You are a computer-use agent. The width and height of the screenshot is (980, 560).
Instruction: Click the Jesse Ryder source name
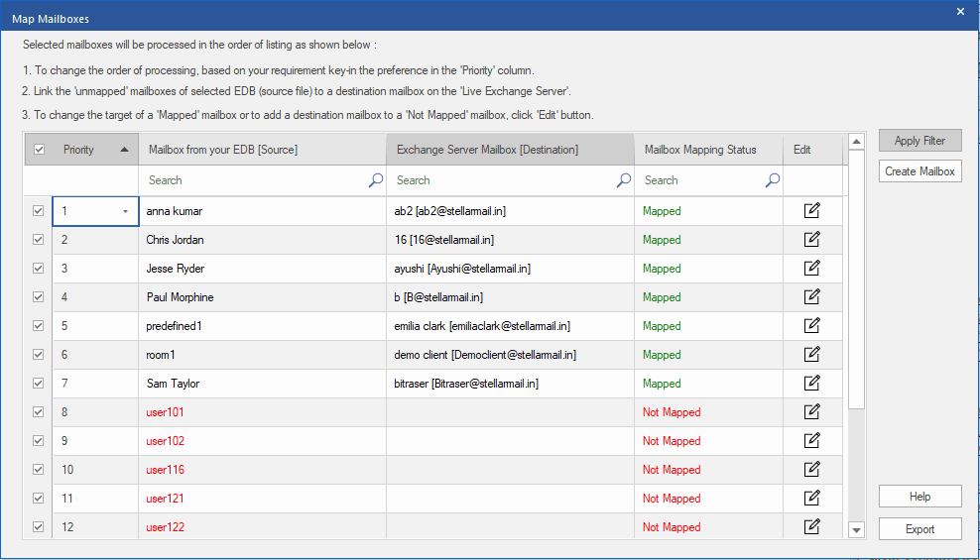click(175, 269)
